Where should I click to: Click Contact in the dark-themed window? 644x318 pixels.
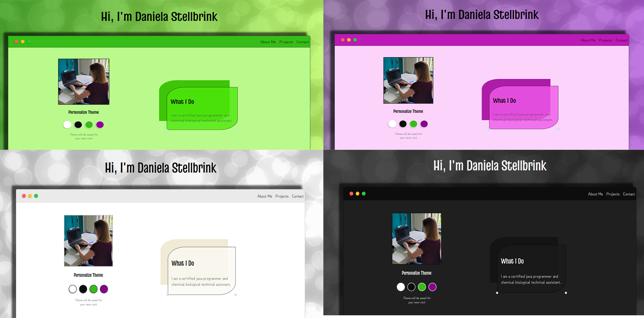[x=628, y=194]
